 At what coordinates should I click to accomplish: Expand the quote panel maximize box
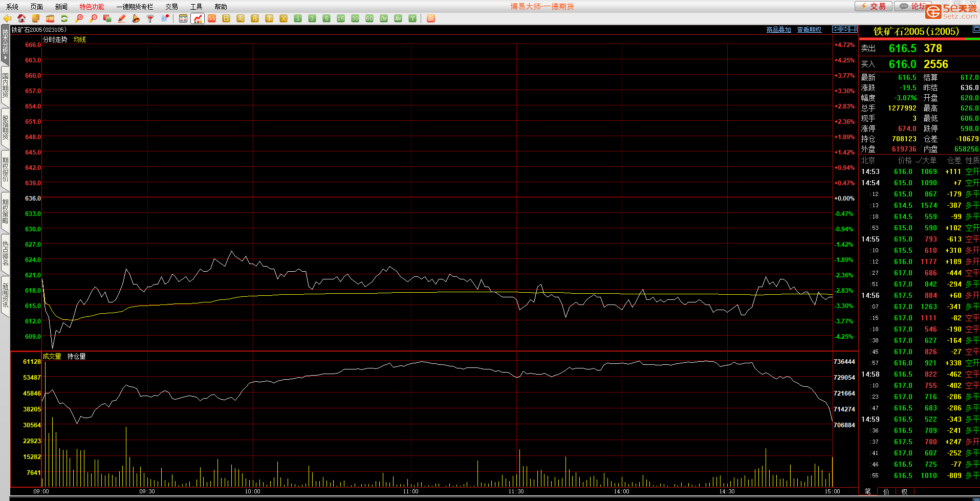coord(976,30)
